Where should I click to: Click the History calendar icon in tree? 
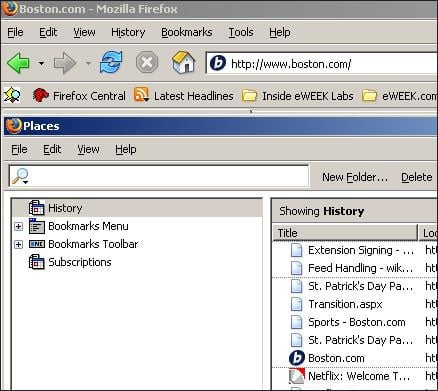click(37, 207)
